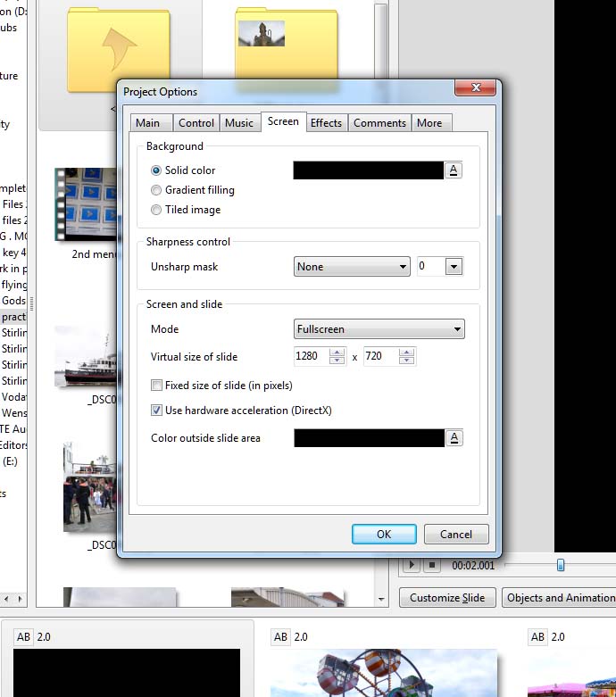This screenshot has width=616, height=697.
Task: Click the play button under the preview
Action: (412, 565)
